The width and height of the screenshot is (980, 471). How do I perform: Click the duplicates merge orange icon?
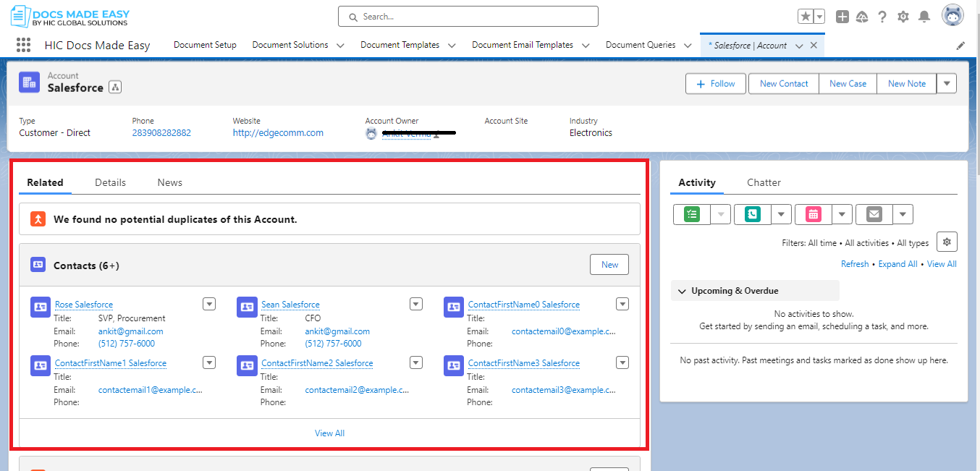pyautogui.click(x=38, y=218)
